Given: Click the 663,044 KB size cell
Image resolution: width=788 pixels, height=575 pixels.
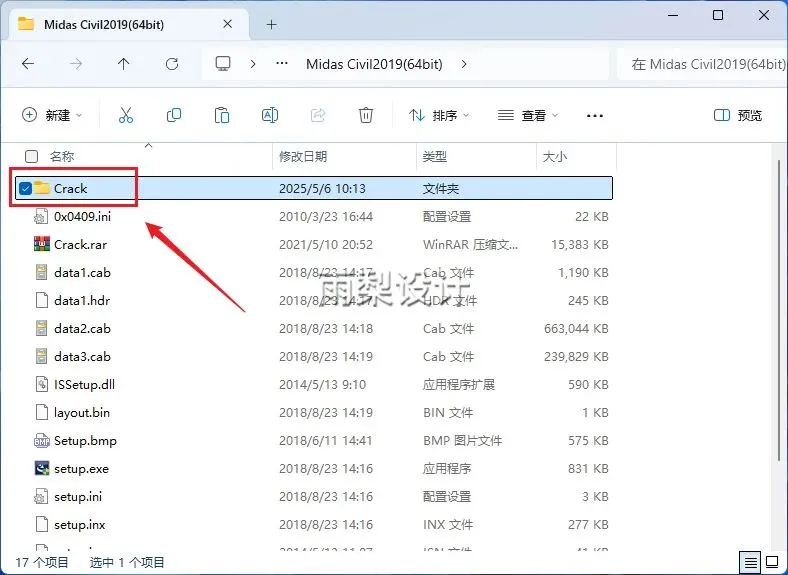Looking at the screenshot, I should pos(576,329).
